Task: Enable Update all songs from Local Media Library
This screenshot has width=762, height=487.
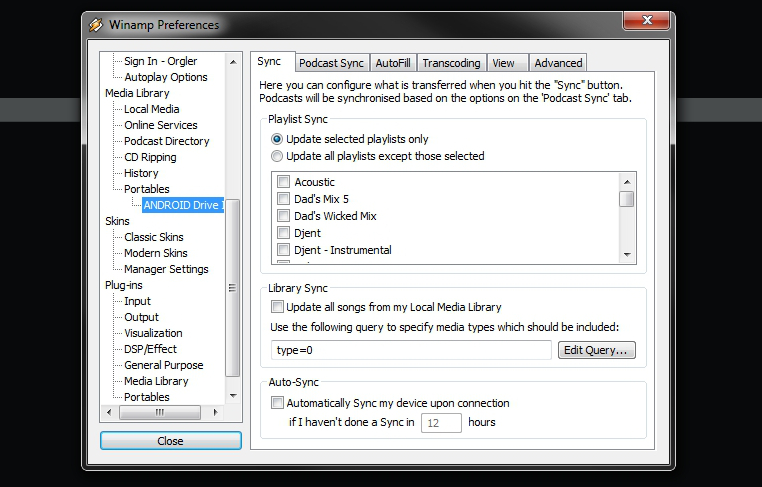Action: coord(277,307)
